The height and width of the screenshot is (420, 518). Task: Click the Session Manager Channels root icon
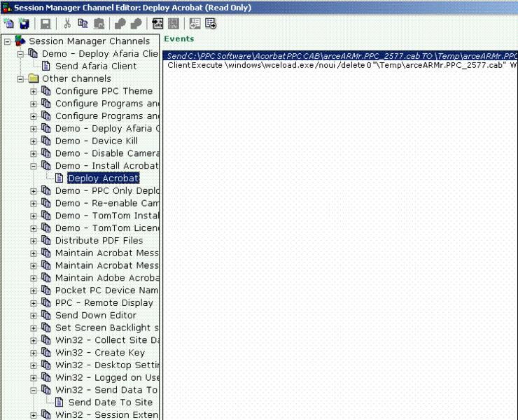click(x=20, y=41)
